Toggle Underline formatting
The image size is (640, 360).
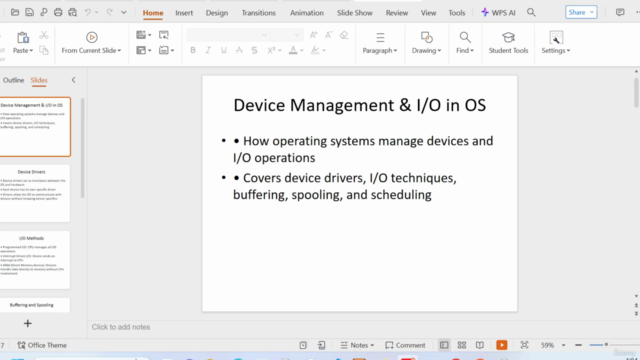click(224, 50)
